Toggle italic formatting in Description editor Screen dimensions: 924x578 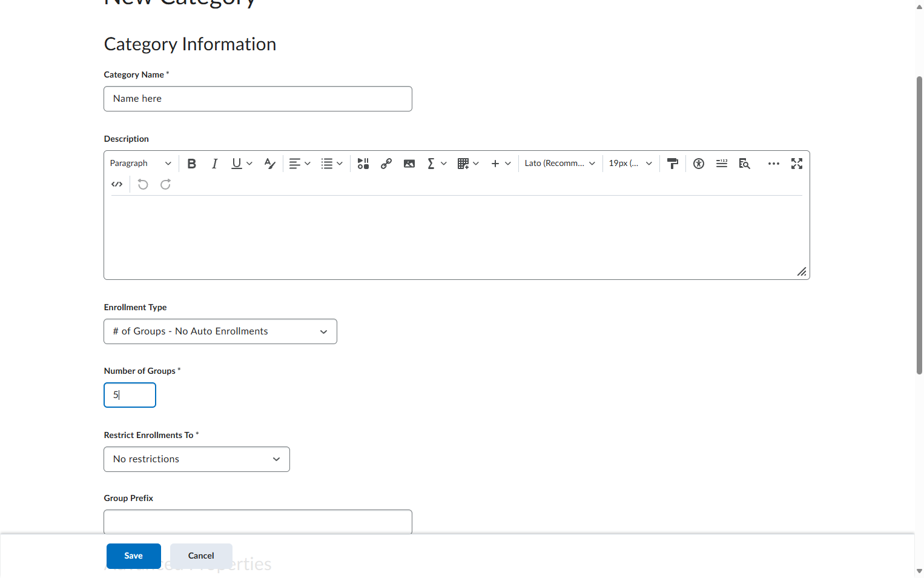(214, 164)
